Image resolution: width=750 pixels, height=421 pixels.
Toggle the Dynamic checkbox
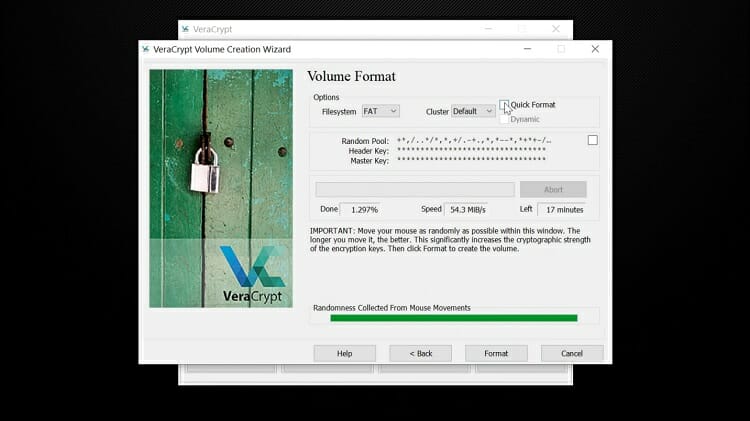point(505,119)
